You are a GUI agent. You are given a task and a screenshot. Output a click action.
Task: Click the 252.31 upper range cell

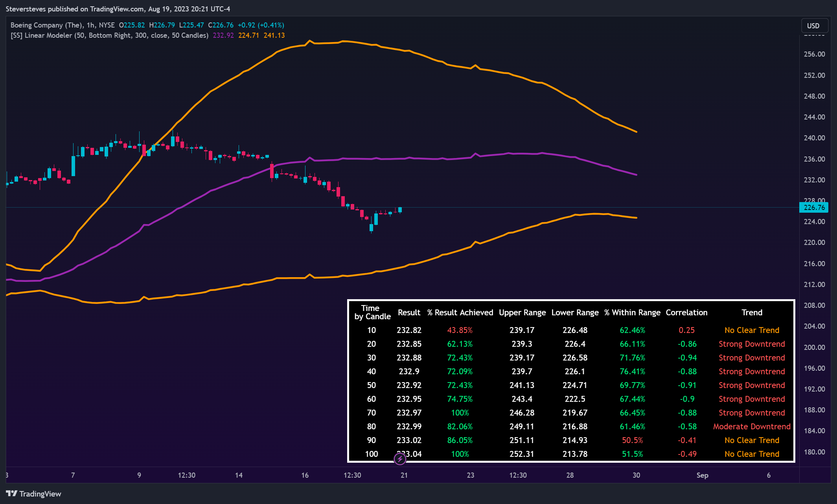(x=522, y=454)
